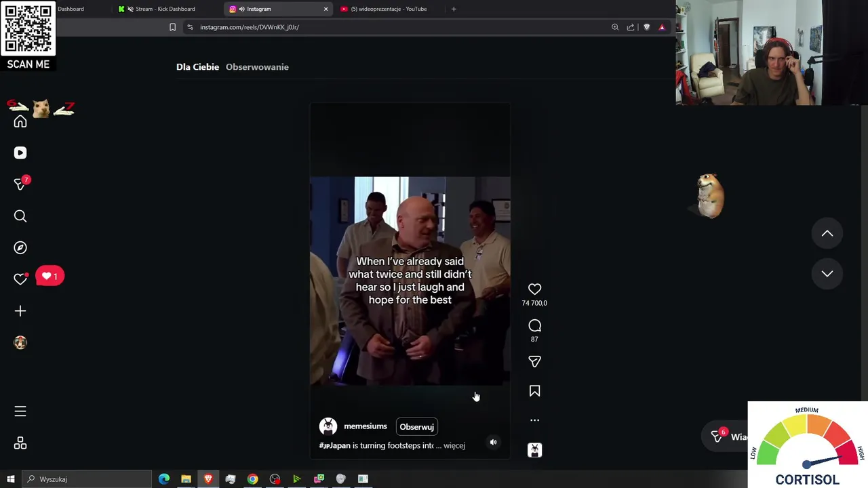Open Notifications heart icon in the sidebar
The image size is (868, 488).
(20, 279)
